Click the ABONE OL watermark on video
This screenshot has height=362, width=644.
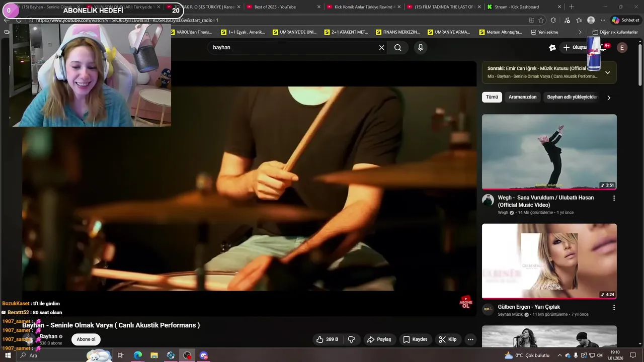pos(466,302)
